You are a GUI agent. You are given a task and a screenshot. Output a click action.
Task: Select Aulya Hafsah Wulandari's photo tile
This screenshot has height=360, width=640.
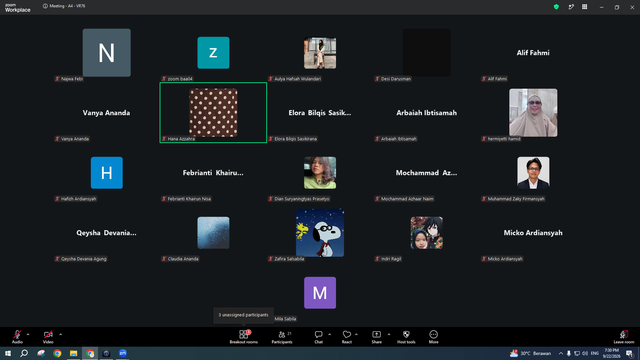(x=320, y=53)
